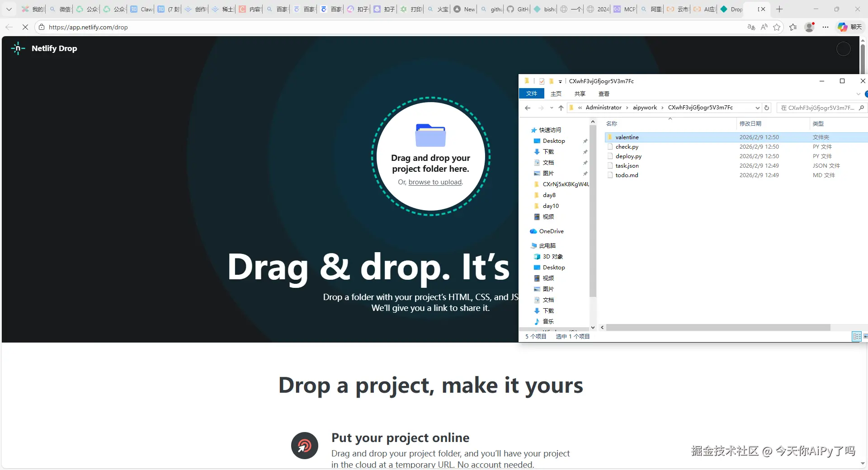Viewport: 868px width, 470px height.
Task: Click the Read aloud icon in the address bar
Action: [x=764, y=27]
